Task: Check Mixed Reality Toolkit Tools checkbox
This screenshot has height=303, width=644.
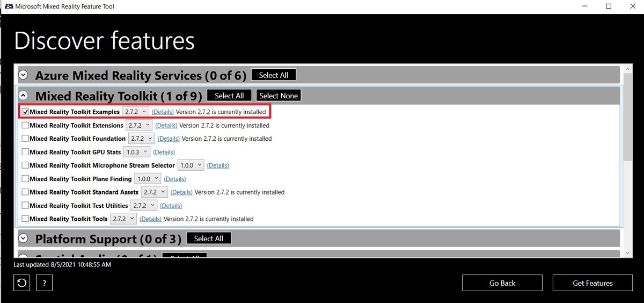Action: tap(25, 219)
